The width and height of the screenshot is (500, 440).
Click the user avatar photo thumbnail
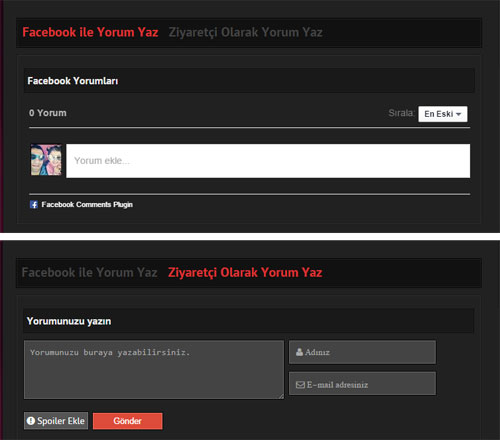pyautogui.click(x=46, y=160)
